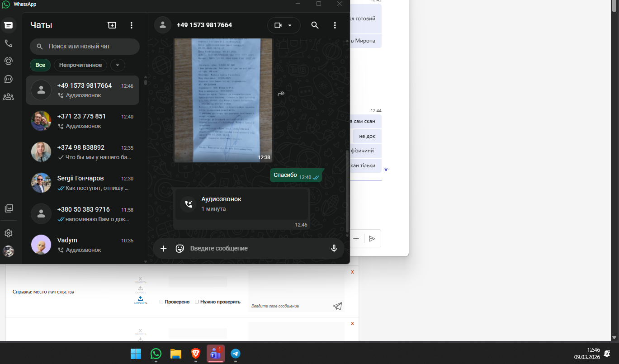Click the Спасибо message bubble

click(296, 175)
